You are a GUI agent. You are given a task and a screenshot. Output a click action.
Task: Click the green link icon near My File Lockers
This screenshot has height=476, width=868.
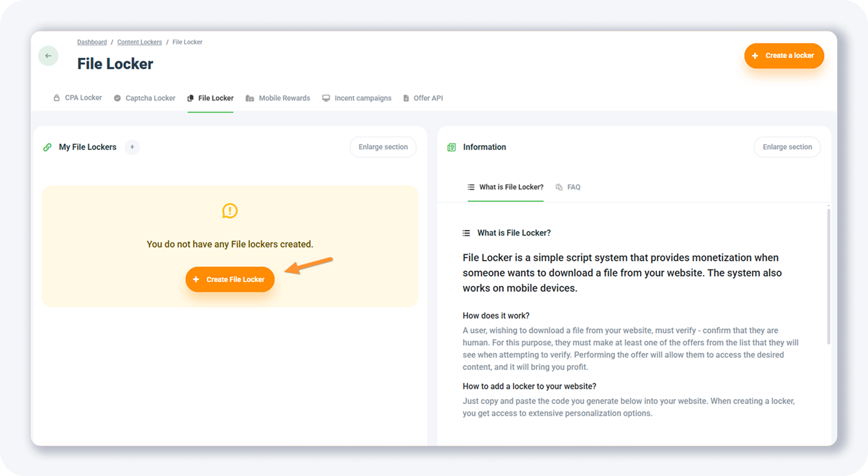click(x=47, y=147)
